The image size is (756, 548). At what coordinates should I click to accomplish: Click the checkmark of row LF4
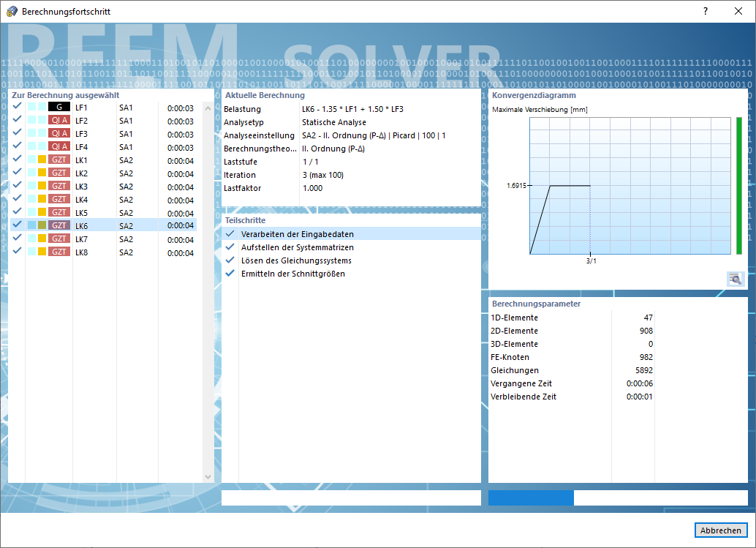pyautogui.click(x=17, y=145)
